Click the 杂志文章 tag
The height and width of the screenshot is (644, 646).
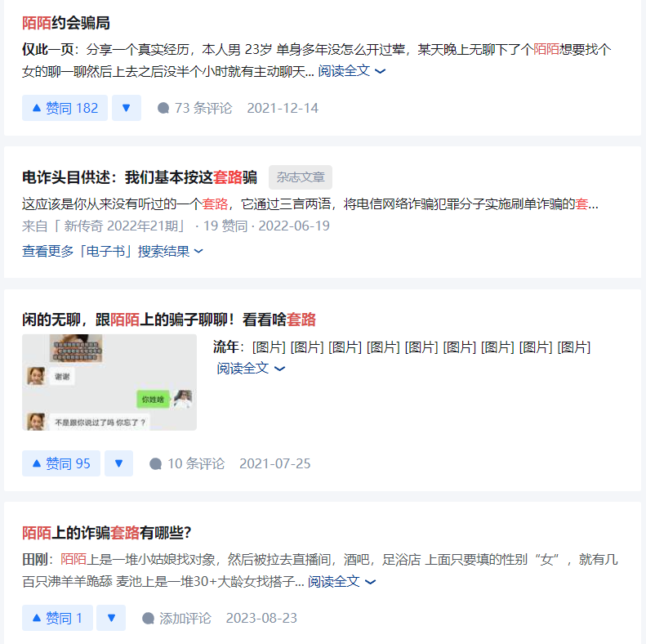pyautogui.click(x=301, y=177)
